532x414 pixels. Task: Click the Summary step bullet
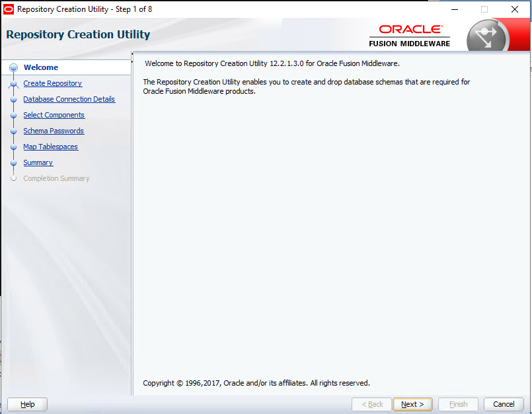pyautogui.click(x=14, y=162)
